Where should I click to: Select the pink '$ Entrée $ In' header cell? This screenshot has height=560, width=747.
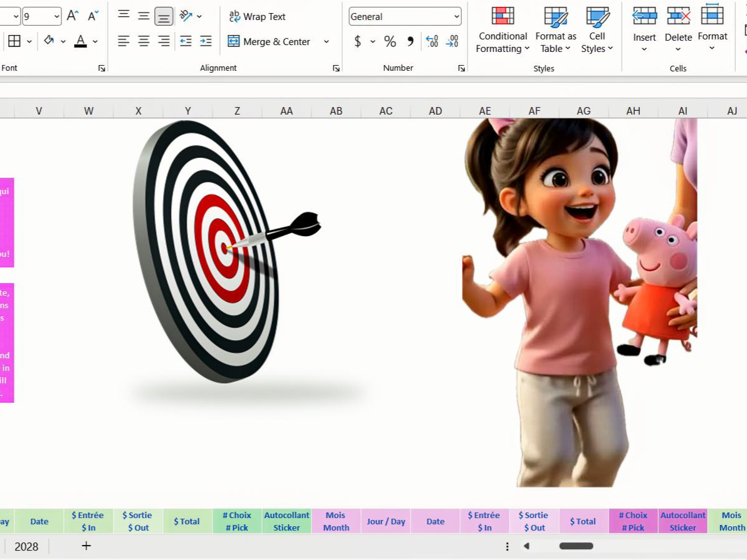(x=484, y=521)
